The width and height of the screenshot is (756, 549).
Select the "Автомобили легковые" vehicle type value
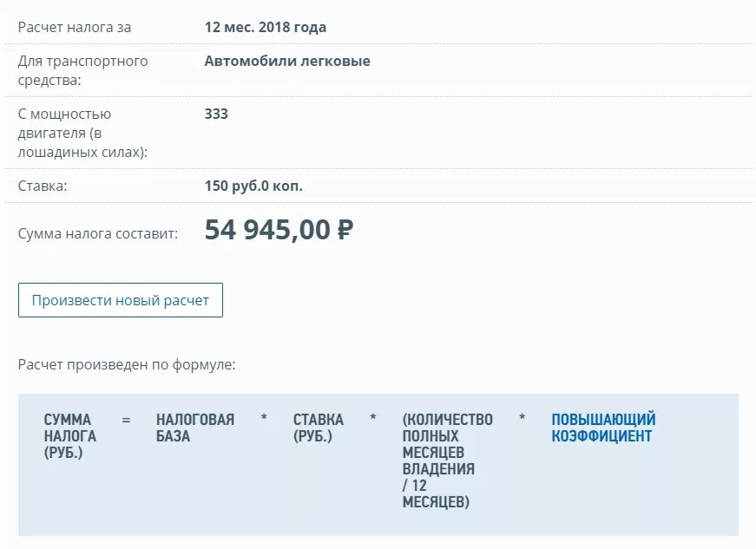tap(287, 61)
